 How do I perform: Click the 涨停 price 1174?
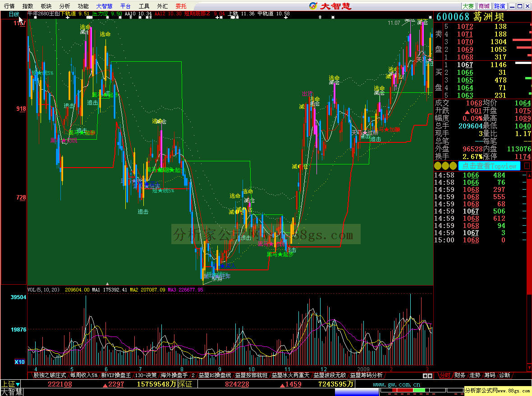522,157
